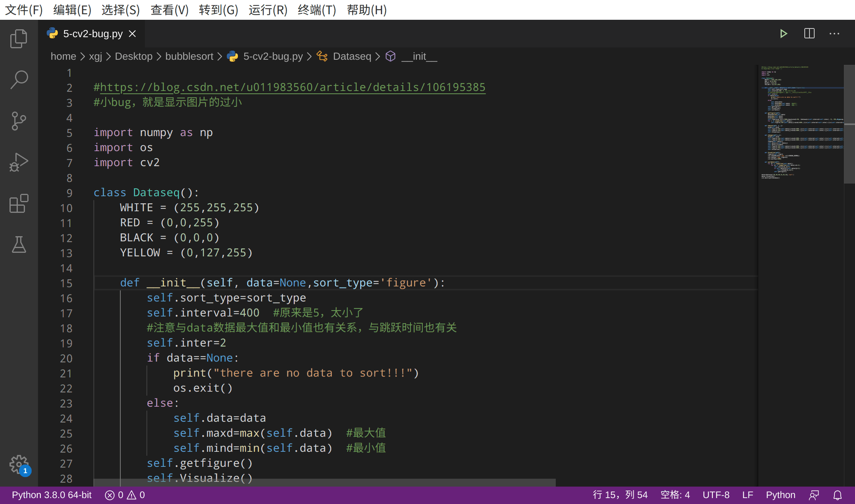Open the Explorer sidebar icon
855x504 pixels.
pyautogui.click(x=19, y=38)
